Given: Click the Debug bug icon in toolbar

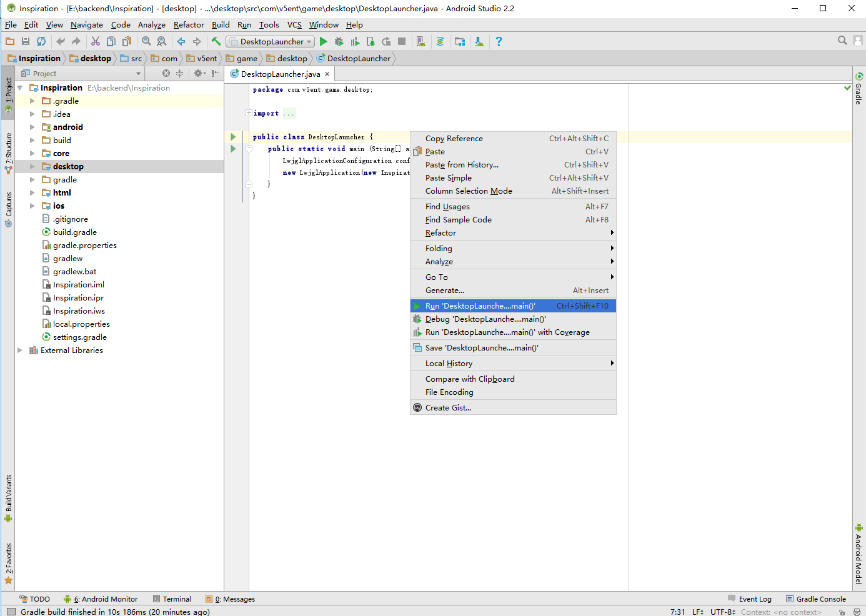Looking at the screenshot, I should pos(339,41).
